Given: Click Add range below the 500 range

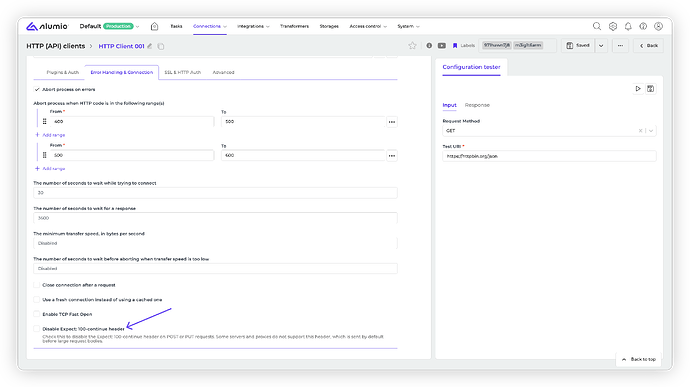Looking at the screenshot, I should point(50,169).
